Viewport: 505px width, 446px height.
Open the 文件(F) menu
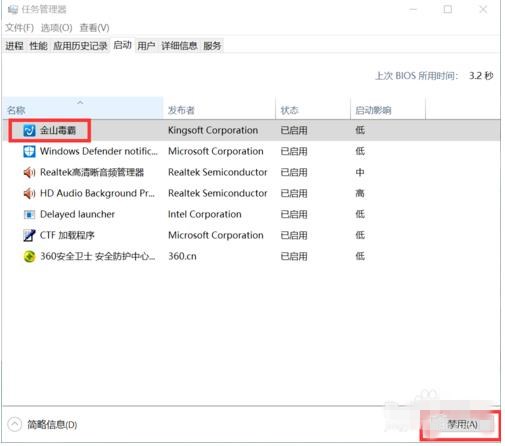click(x=19, y=28)
